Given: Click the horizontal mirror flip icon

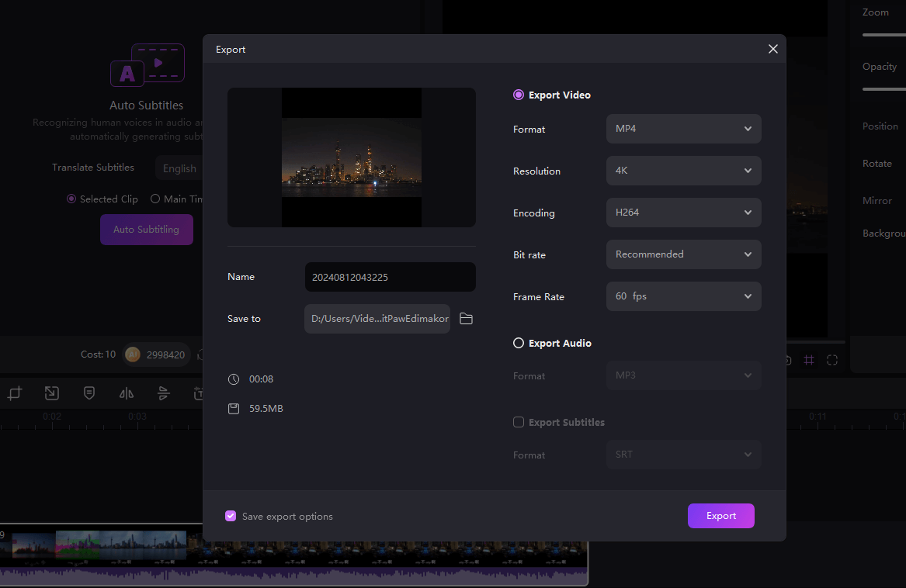Looking at the screenshot, I should pos(127,393).
